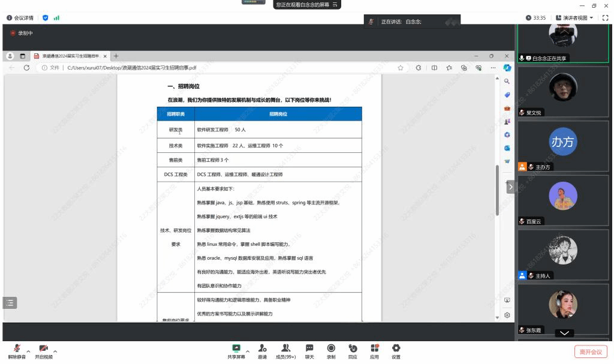Viewport: 614px width, 364px height.
Task: Open the speaker view dropdown
Action: (574, 18)
